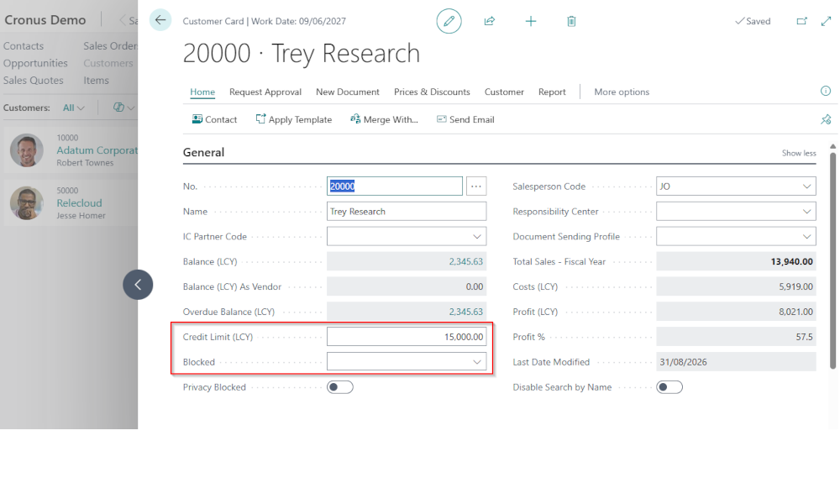The width and height of the screenshot is (840, 504).
Task: Click Profit (LCY) value 8,021.00
Action: pos(795,312)
